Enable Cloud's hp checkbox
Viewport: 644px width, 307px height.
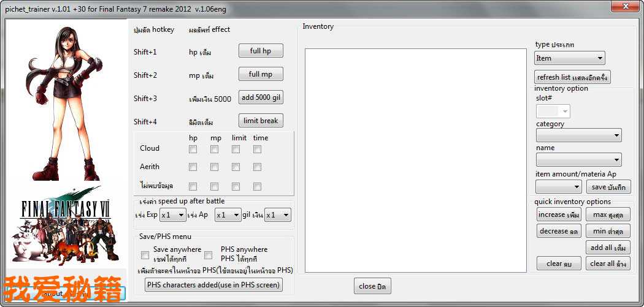coord(193,149)
